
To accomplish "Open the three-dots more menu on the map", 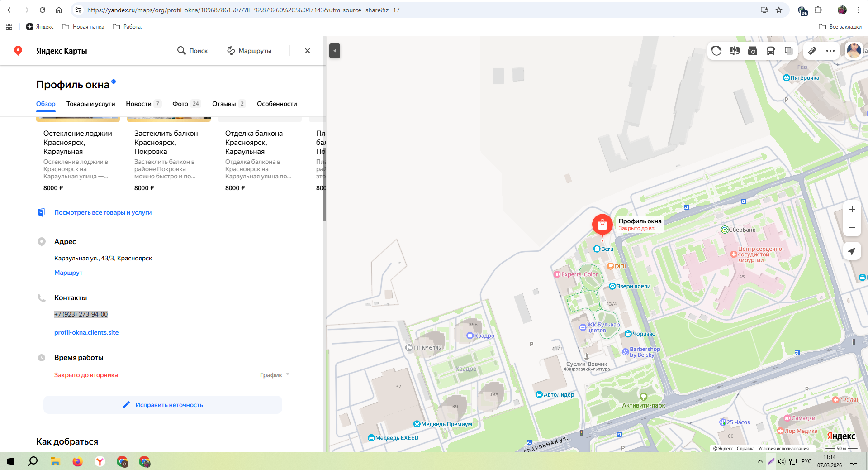I will 830,51.
